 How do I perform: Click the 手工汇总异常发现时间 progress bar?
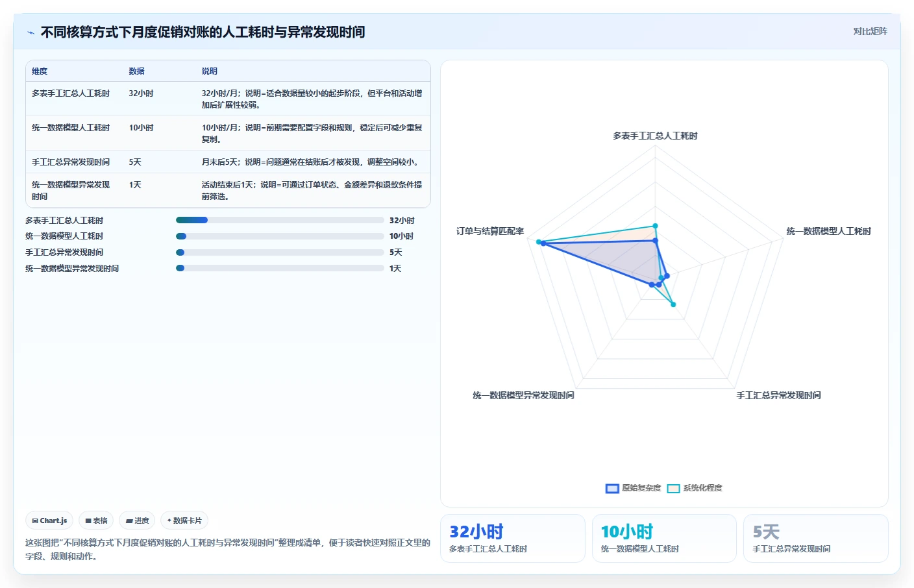point(280,252)
